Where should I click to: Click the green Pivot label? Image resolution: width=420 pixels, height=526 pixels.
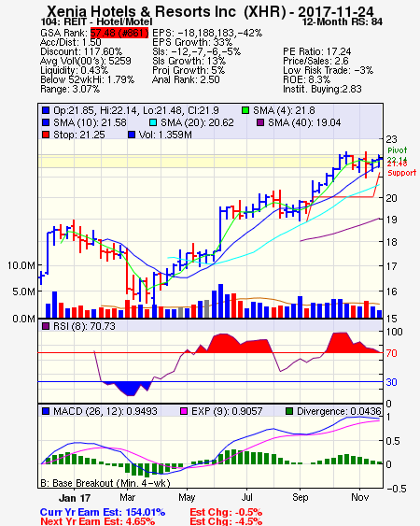pyautogui.click(x=397, y=150)
